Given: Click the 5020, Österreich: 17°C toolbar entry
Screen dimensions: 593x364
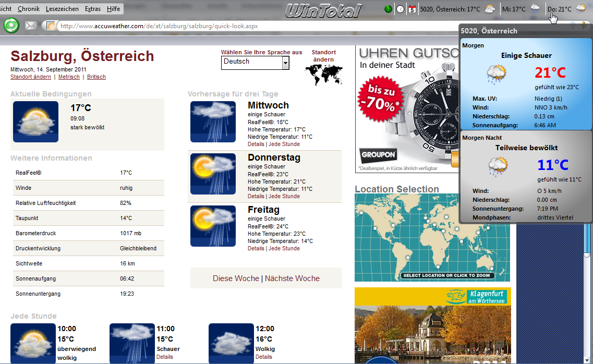Looking at the screenshot, I should 450,9.
